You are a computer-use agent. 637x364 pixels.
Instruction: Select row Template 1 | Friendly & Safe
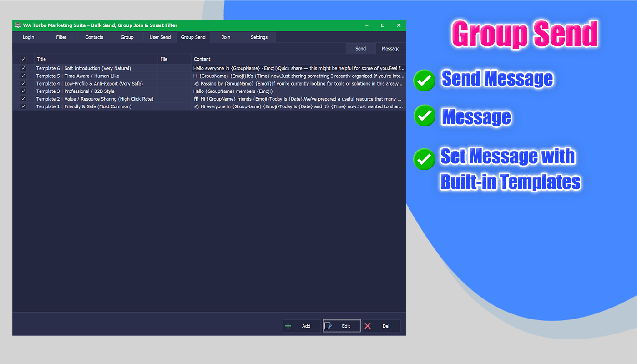click(x=209, y=106)
